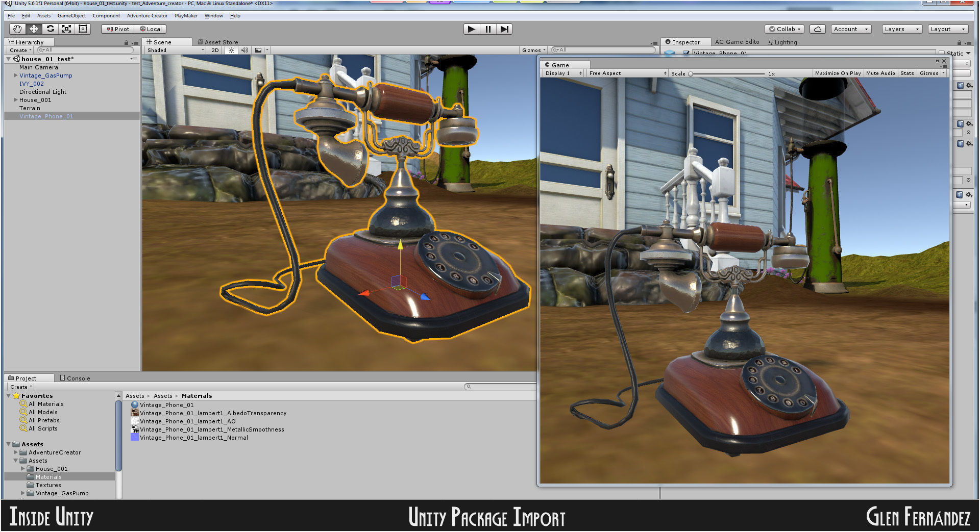980x532 pixels.
Task: Expand AdventureCreator folder in Project
Action: 15,452
